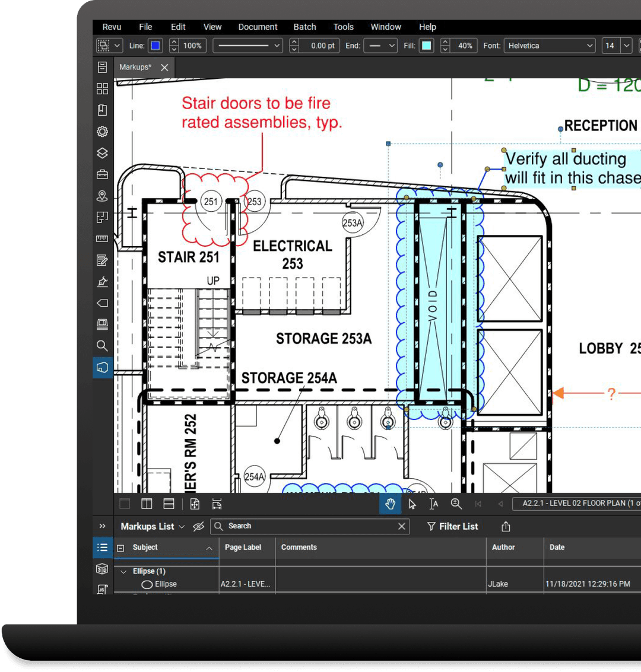Open the Batch menu
The image size is (641, 672).
coord(304,27)
